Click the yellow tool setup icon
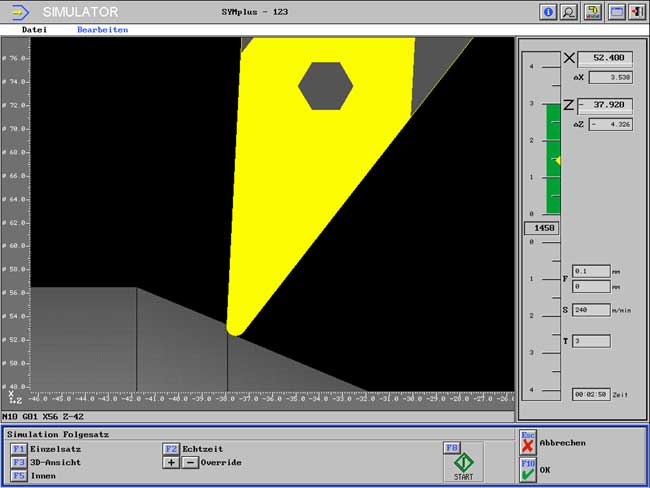 [x=592, y=12]
